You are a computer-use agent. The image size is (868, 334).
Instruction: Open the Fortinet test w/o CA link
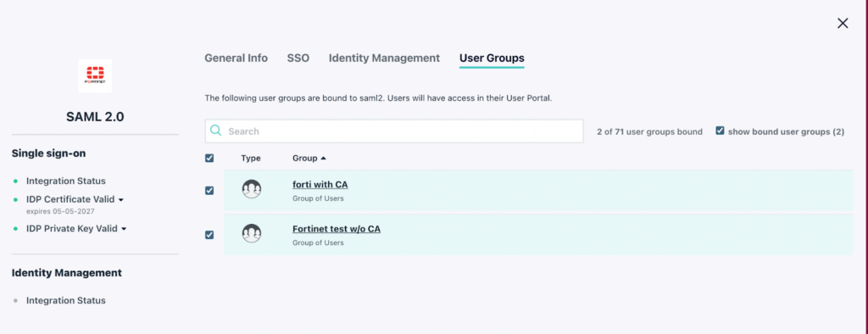point(336,229)
